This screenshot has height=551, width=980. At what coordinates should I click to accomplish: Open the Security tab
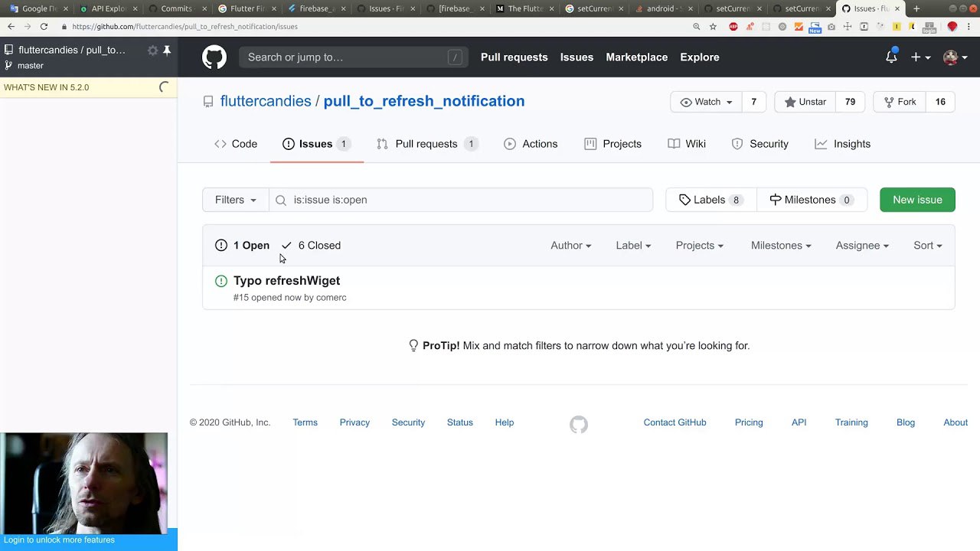coord(759,144)
